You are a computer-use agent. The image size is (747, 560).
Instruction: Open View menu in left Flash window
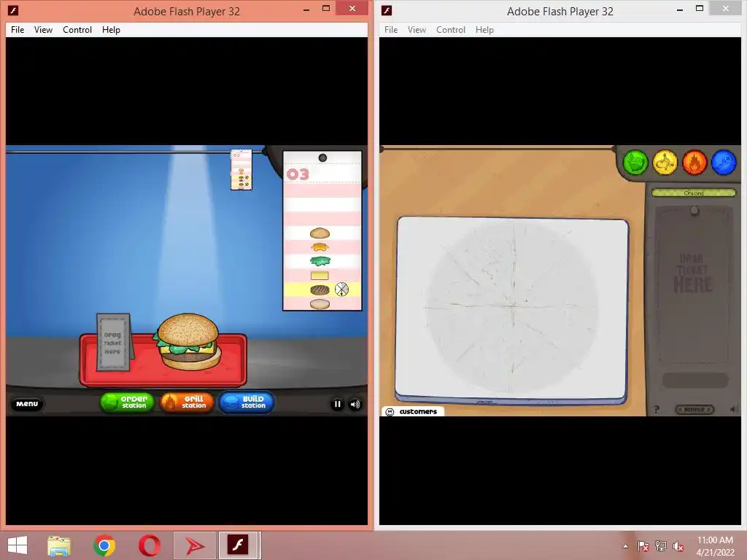[x=43, y=29]
